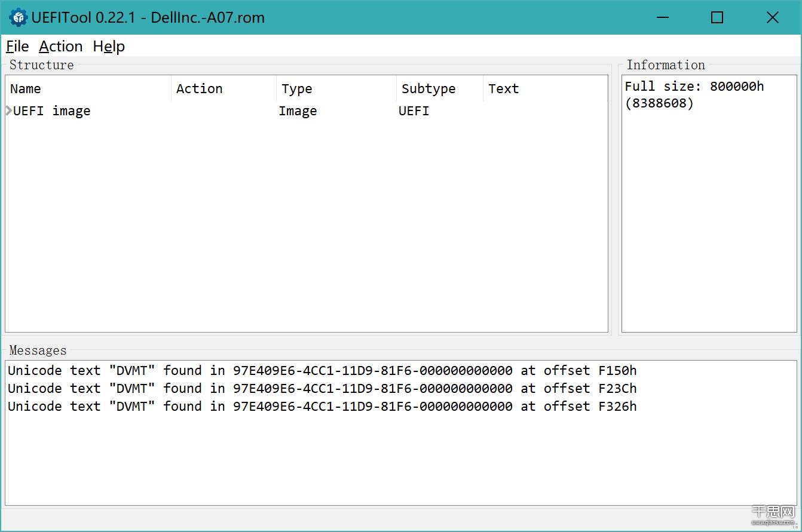Click the UEFI subtype cell

[414, 111]
